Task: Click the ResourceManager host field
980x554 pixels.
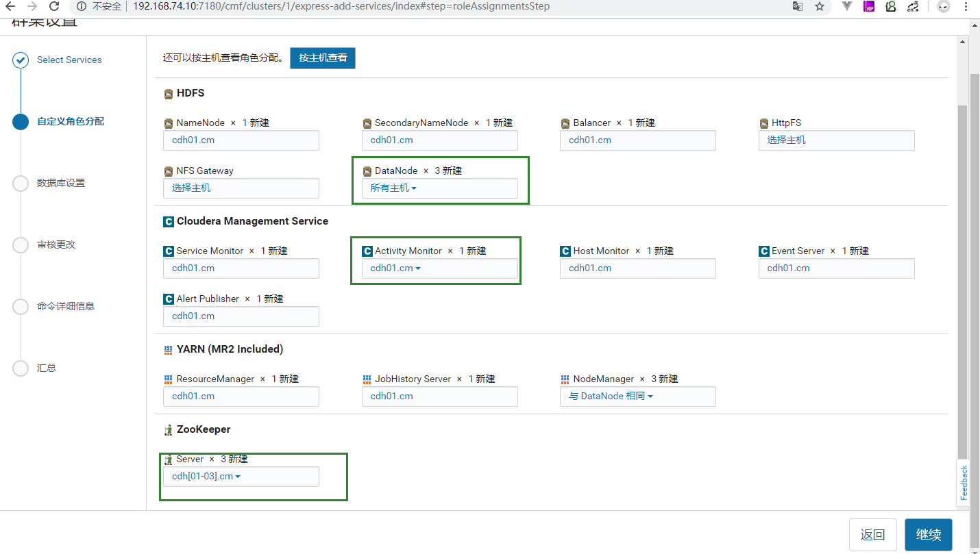Action: point(241,396)
